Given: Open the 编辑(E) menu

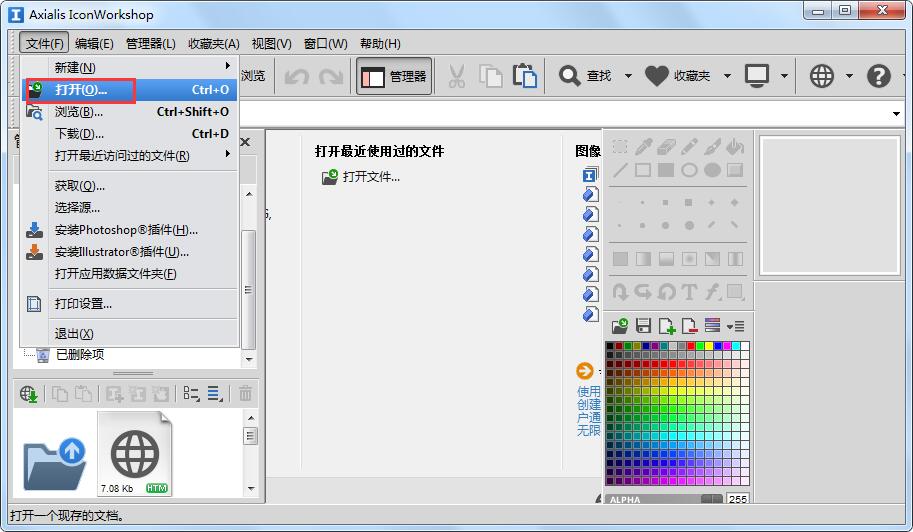Looking at the screenshot, I should (x=94, y=44).
